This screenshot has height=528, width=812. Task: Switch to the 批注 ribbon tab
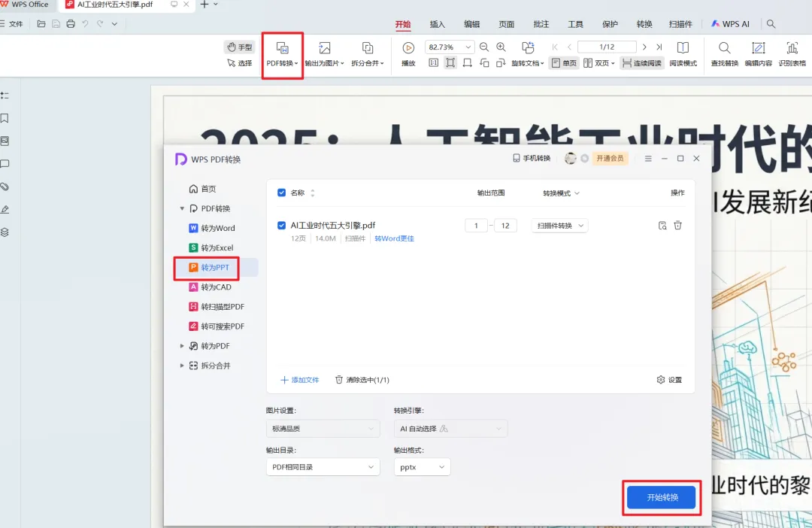[x=541, y=24]
